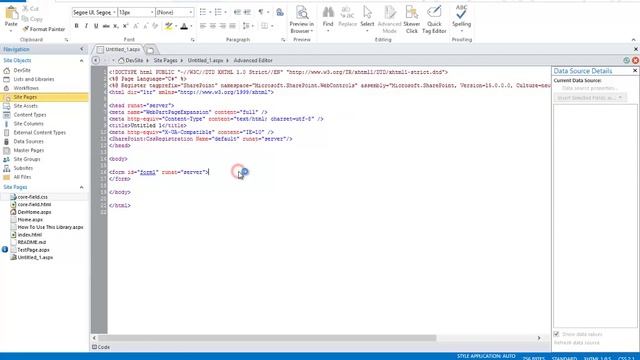The height and width of the screenshot is (360, 640).
Task: Open line spacing options
Action: tap(247, 26)
